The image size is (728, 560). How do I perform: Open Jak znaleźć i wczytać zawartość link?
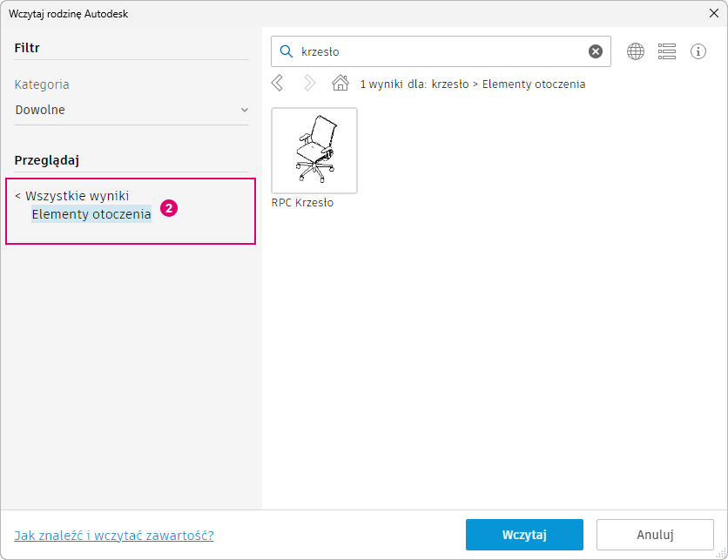(x=114, y=536)
